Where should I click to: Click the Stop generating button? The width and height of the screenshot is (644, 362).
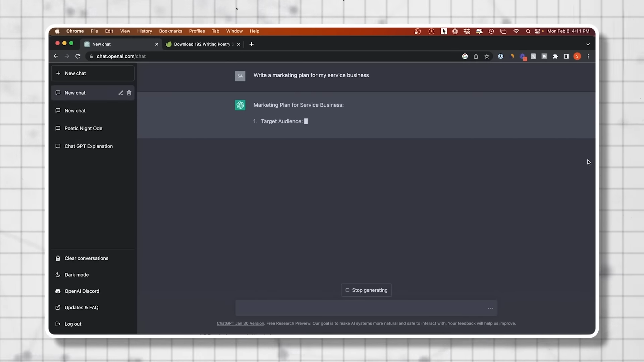click(x=366, y=290)
